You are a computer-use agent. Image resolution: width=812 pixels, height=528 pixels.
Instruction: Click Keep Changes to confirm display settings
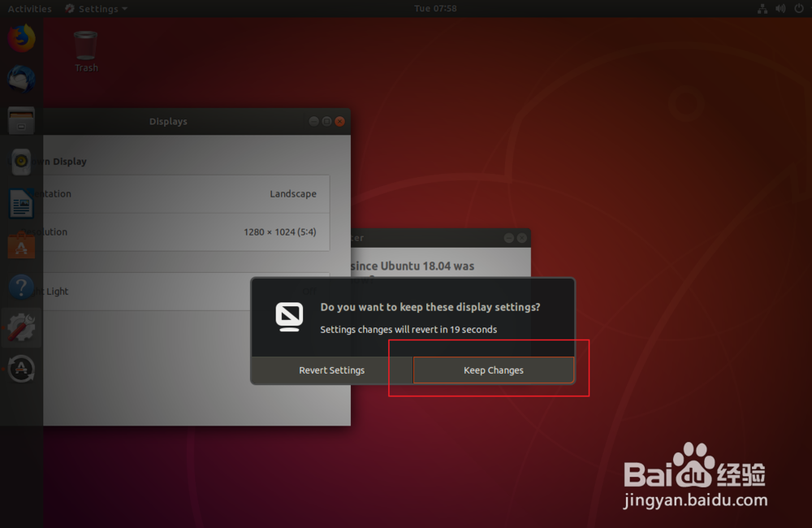coord(493,370)
